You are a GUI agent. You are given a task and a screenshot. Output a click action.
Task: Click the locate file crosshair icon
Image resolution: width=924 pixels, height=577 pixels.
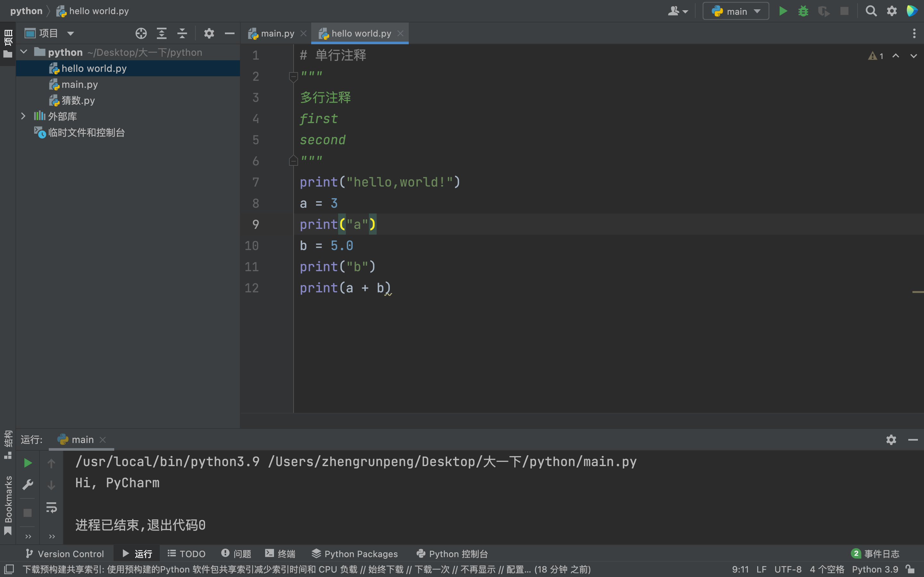141,34
